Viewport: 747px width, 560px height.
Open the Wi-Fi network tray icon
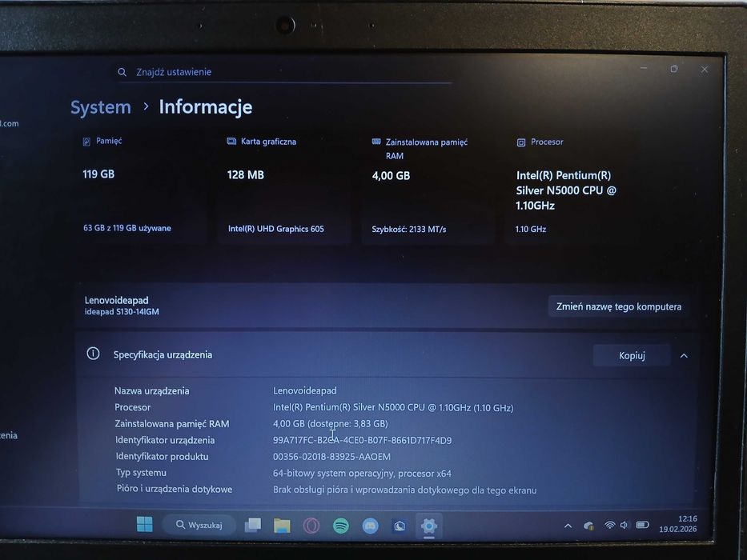[609, 526]
